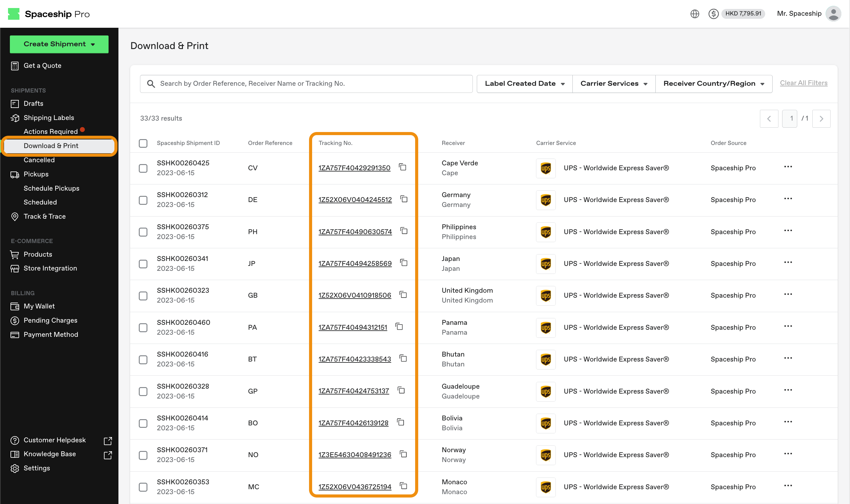Select the checkbox for shipment SSHK00260341

click(x=143, y=264)
